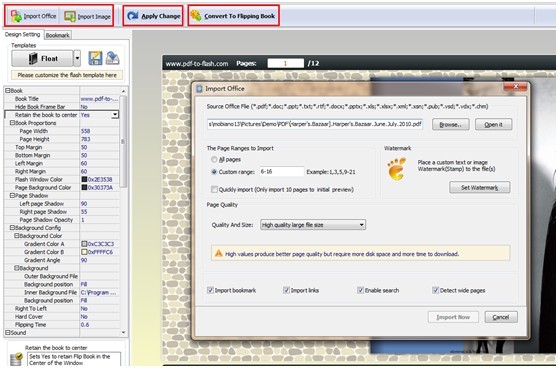Click the Page Background Color swatch
The width and height of the screenshot is (558, 368).
tap(84, 188)
